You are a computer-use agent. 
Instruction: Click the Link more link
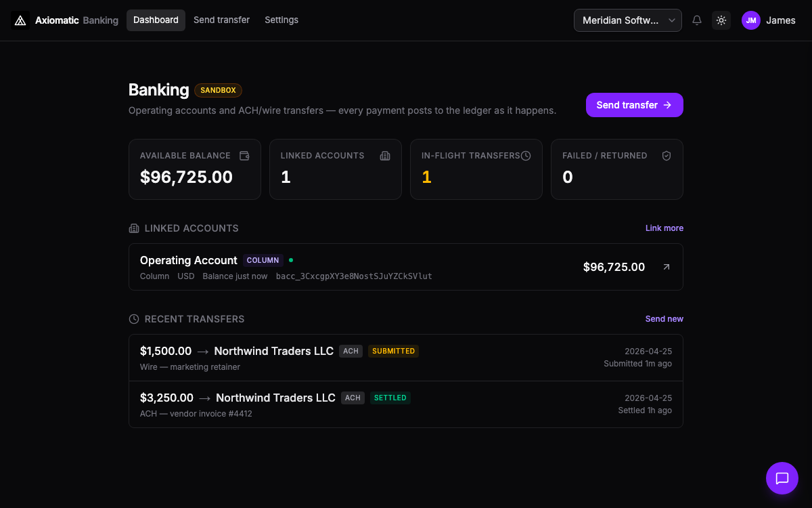point(664,228)
